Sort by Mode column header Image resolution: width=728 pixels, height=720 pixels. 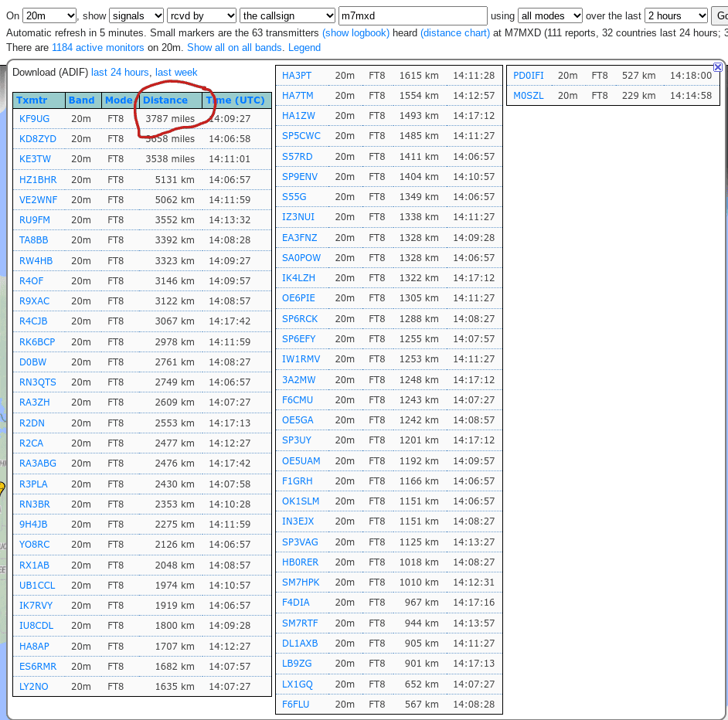[119, 100]
